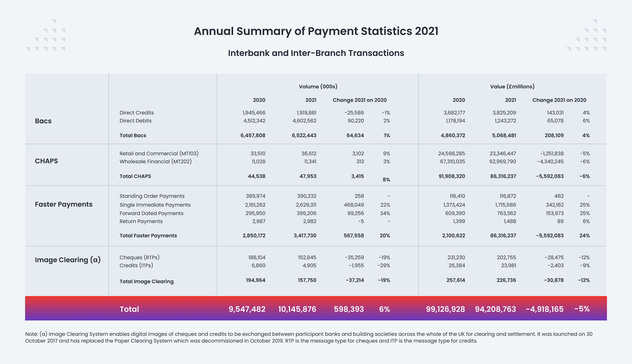
Task: Click the Total Faster Payments label
Action: coord(148,235)
